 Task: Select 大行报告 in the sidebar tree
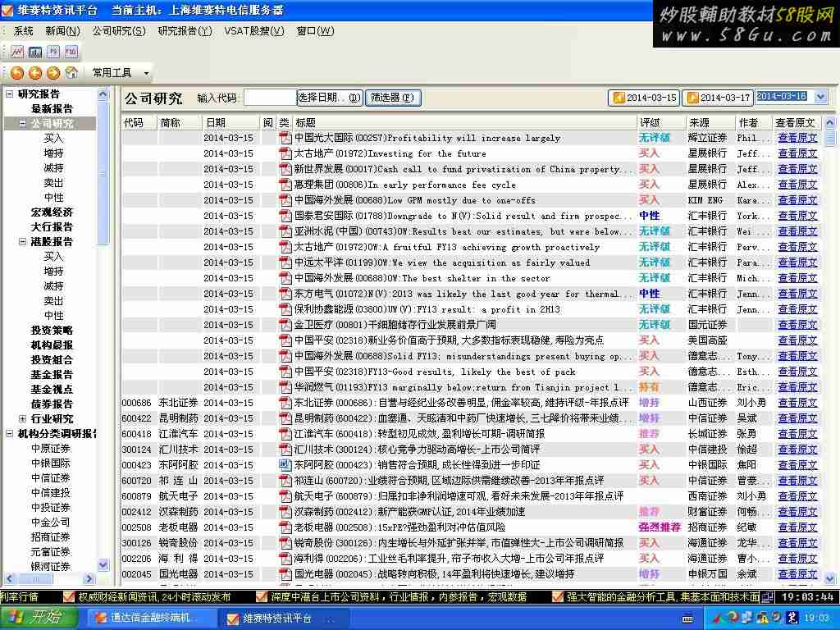[52, 227]
